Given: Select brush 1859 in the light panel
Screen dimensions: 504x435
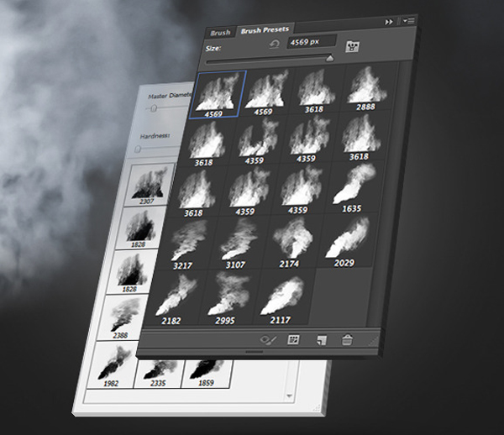Looking at the screenshot, I should pyautogui.click(x=207, y=373).
